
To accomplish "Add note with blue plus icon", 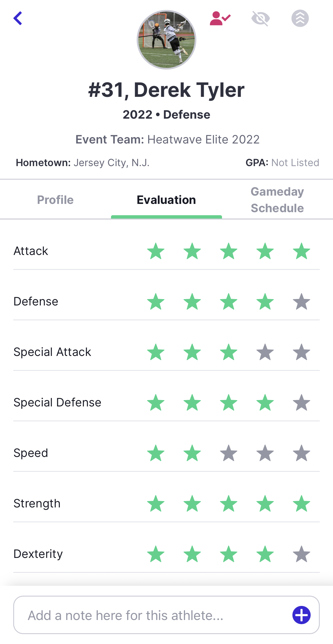I will [301, 615].
